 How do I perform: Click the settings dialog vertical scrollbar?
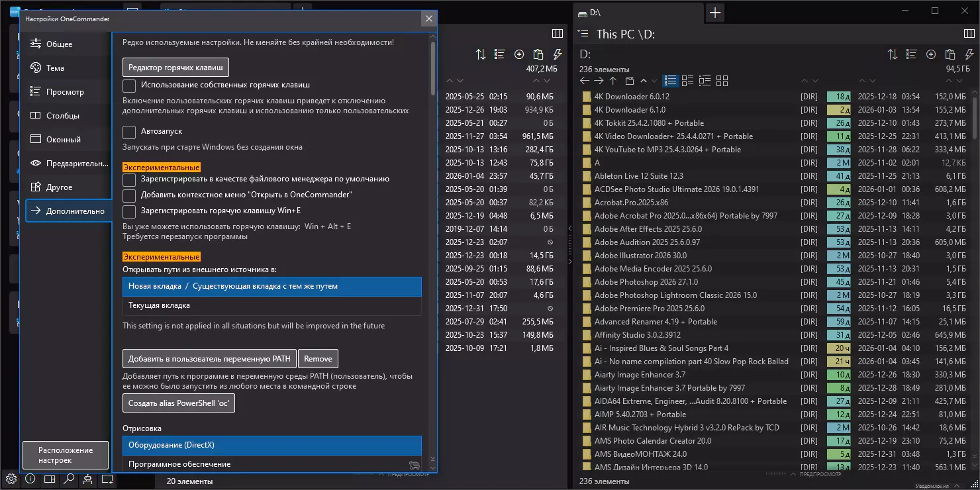click(433, 66)
